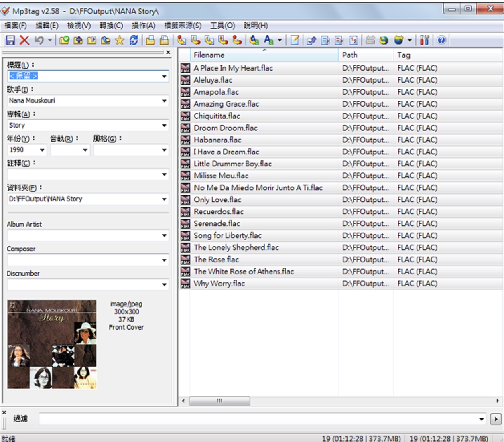The width and height of the screenshot is (504, 442).
Task: Undo the last change via toolbar arrow
Action: click(39, 40)
